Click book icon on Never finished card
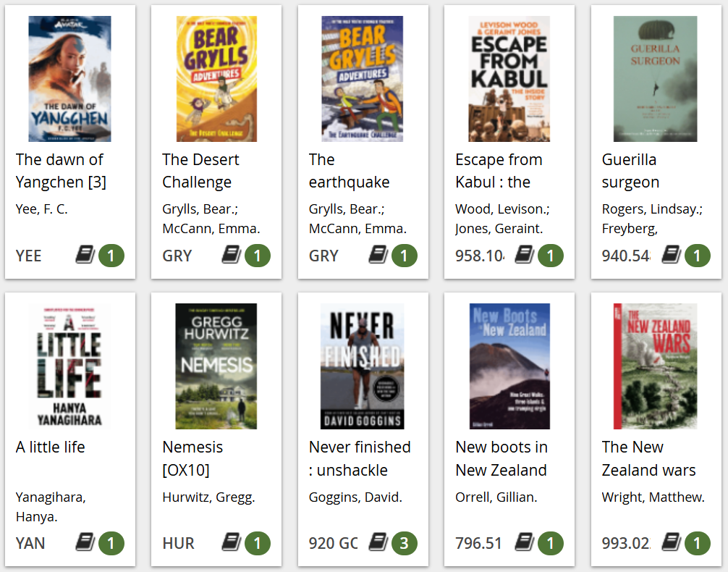 click(x=378, y=542)
